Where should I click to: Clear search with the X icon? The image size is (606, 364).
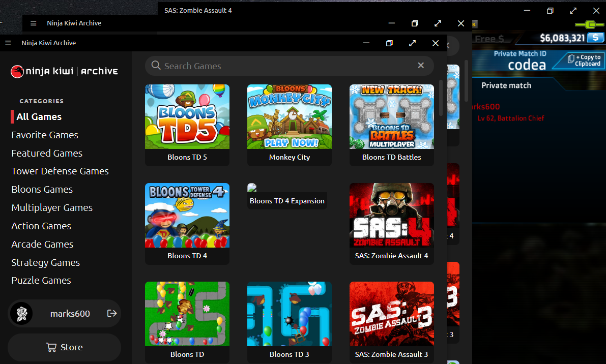click(x=420, y=65)
